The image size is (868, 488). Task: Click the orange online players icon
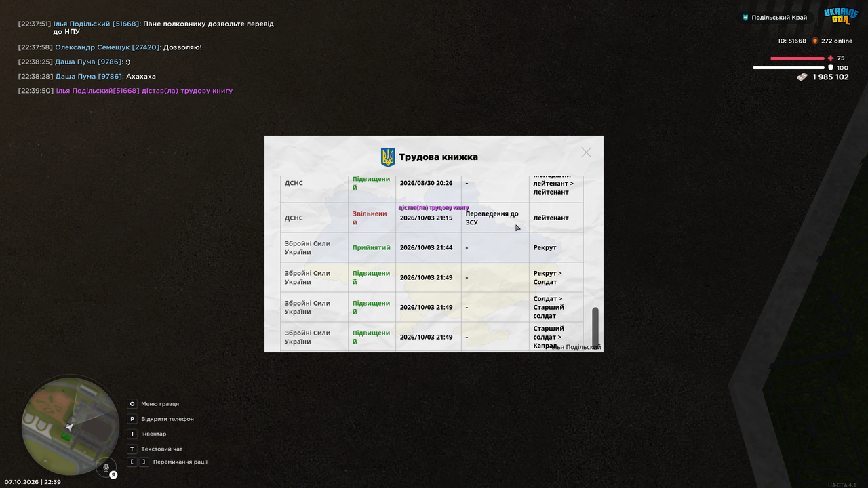point(815,41)
